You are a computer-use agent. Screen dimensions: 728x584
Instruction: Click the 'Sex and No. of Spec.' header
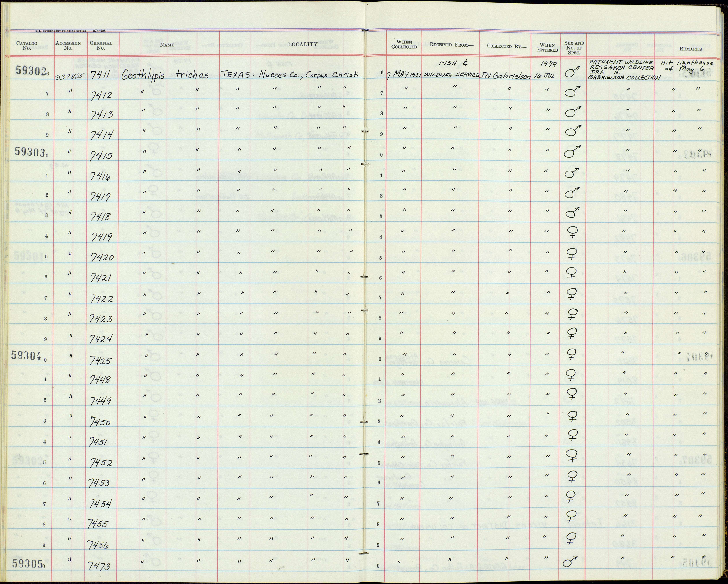[574, 48]
